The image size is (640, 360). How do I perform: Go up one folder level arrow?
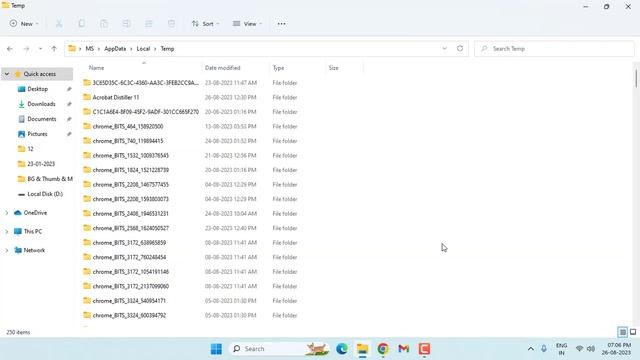(x=54, y=49)
